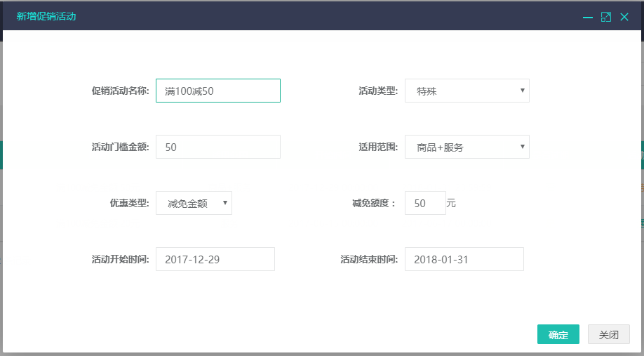The image size is (644, 356).
Task: Open the 适用范围 dropdown
Action: pos(467,147)
